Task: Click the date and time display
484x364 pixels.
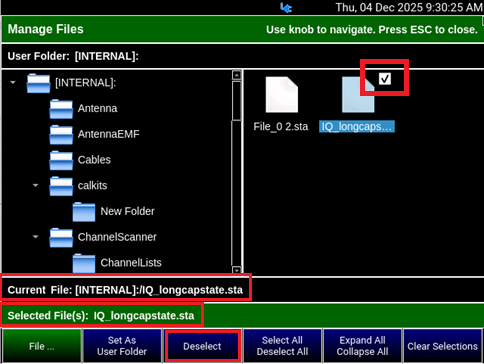Action: pyautogui.click(x=409, y=7)
